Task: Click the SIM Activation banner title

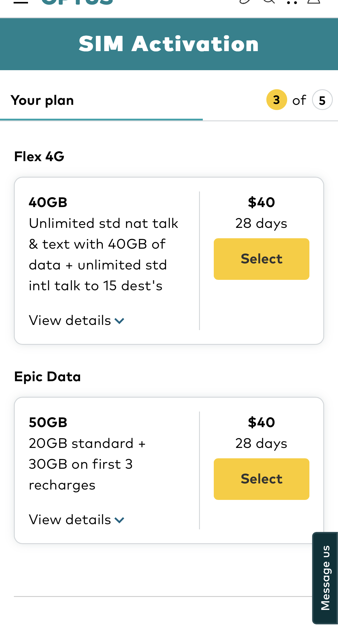Action: coord(169,44)
